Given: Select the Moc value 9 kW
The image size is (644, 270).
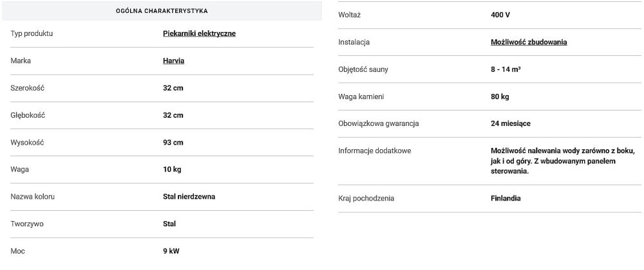Looking at the screenshot, I should [x=171, y=251].
